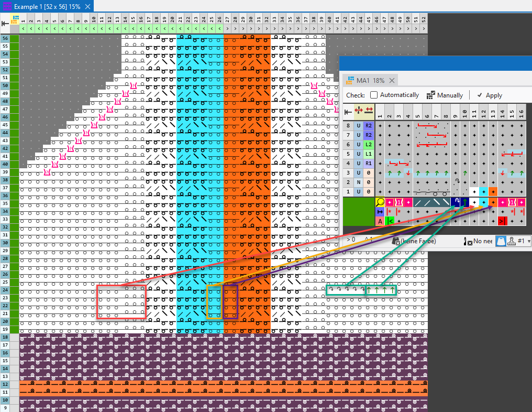Viewport: 532px width, 412px height.
Task: Select the blue yarn cone icon
Action: click(x=501, y=241)
